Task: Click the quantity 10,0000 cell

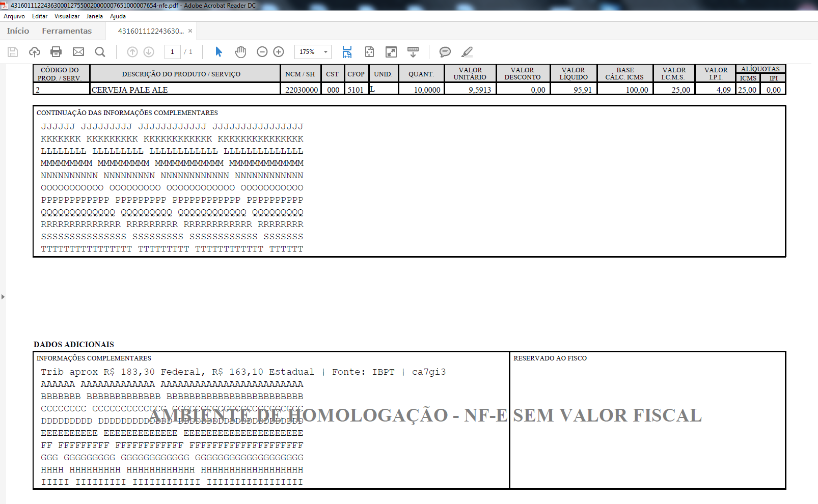Action: [x=427, y=90]
